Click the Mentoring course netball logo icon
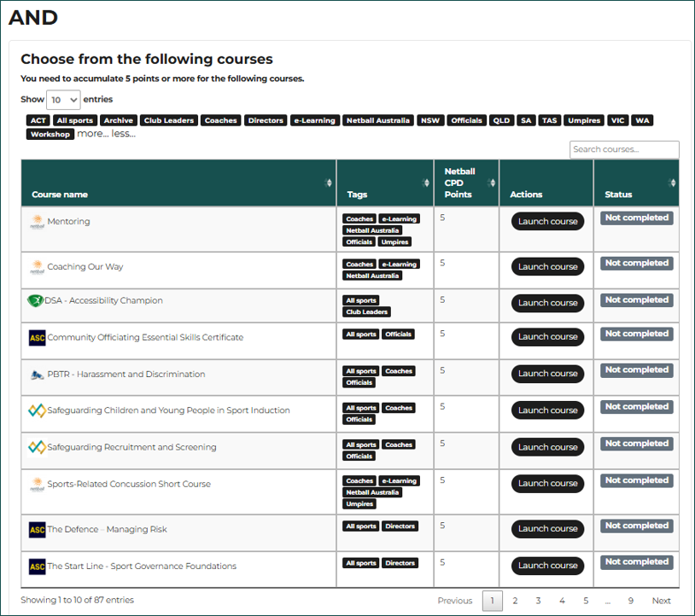The image size is (695, 616). 38,222
